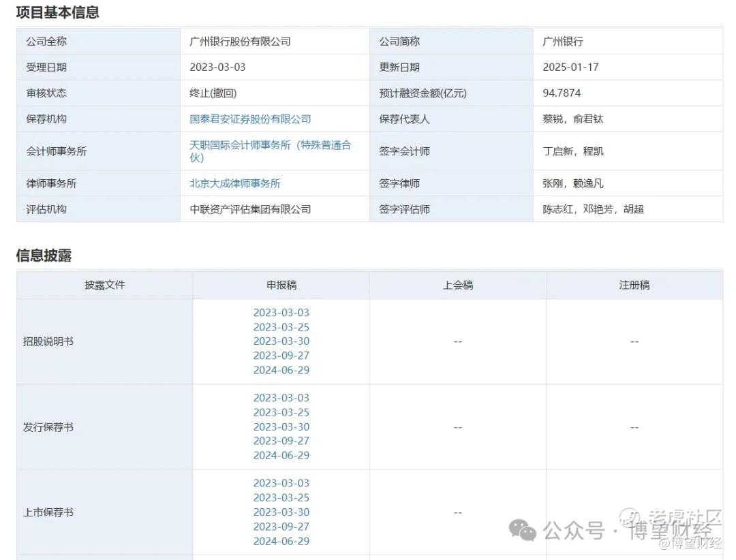Screen dimensions: 736x560
Task: Select the 项目基本信息 section heading
Action: click(58, 12)
